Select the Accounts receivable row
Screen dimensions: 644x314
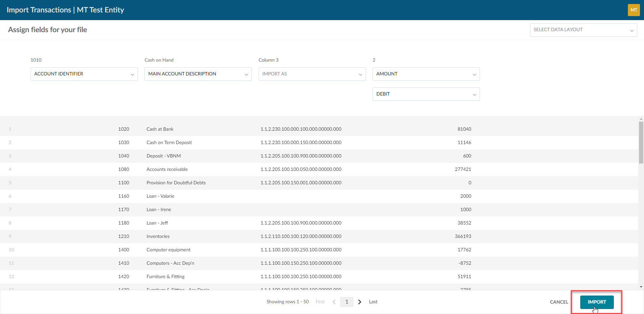click(167, 170)
